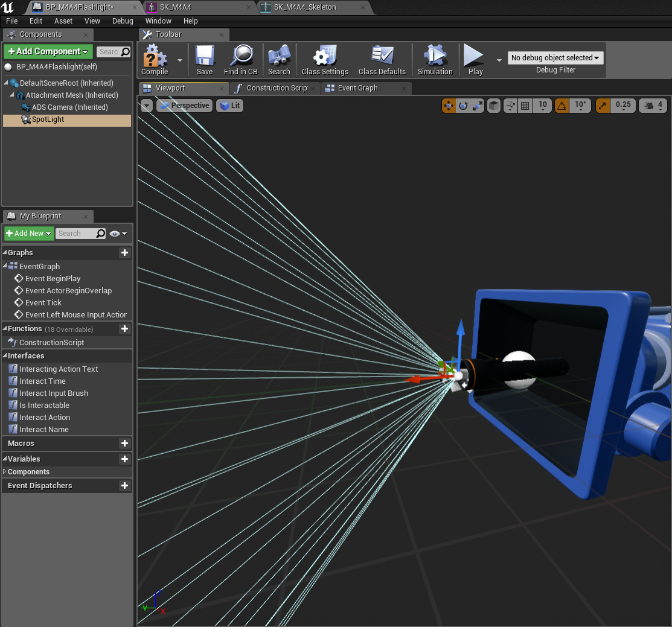Screen dimensions: 672x627
Task: Click the Lit view mode button
Action: pos(230,106)
